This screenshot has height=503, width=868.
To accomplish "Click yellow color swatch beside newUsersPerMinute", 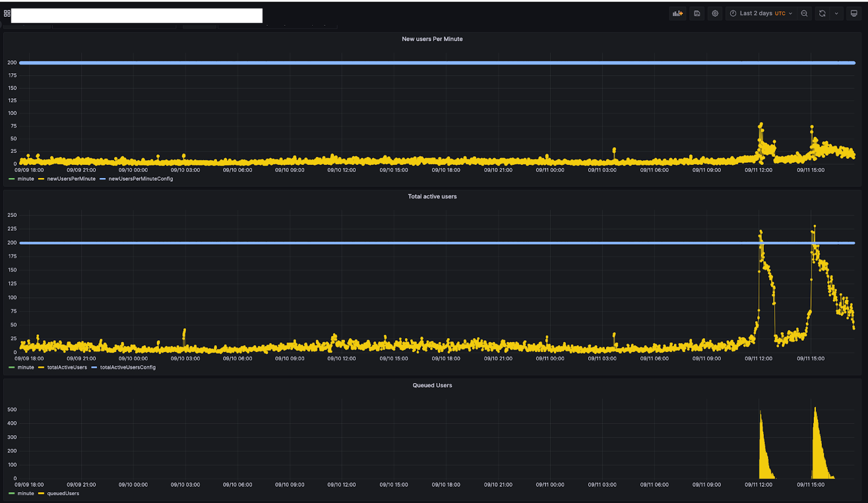I will coord(41,179).
